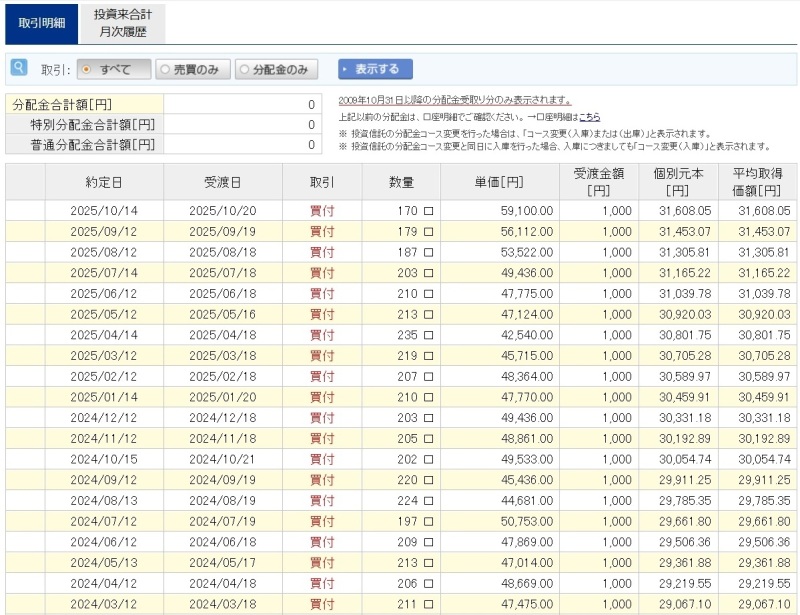Click the square icon beside quantity 170
Image resolution: width=800 pixels, height=615 pixels.
pyautogui.click(x=428, y=211)
